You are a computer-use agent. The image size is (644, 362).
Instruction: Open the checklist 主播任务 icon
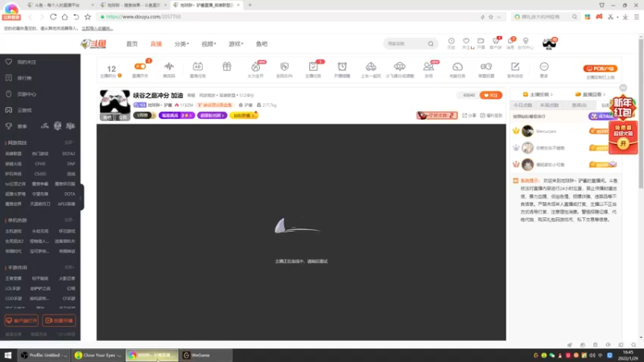[x=313, y=67]
